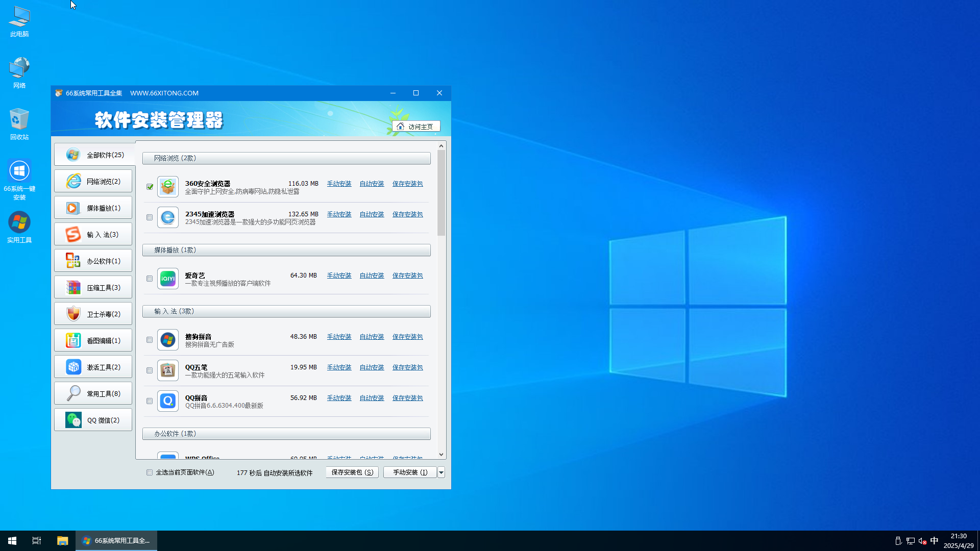Click 自动安装 link for 爱奇艺
This screenshot has width=980, height=551.
372,275
